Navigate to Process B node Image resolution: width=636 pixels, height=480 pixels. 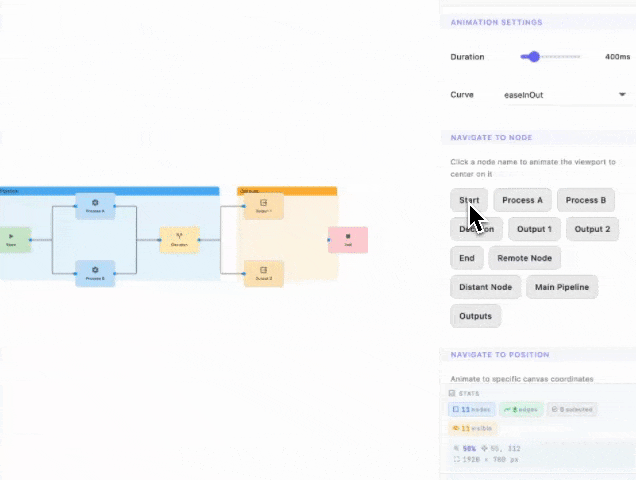coord(585,200)
